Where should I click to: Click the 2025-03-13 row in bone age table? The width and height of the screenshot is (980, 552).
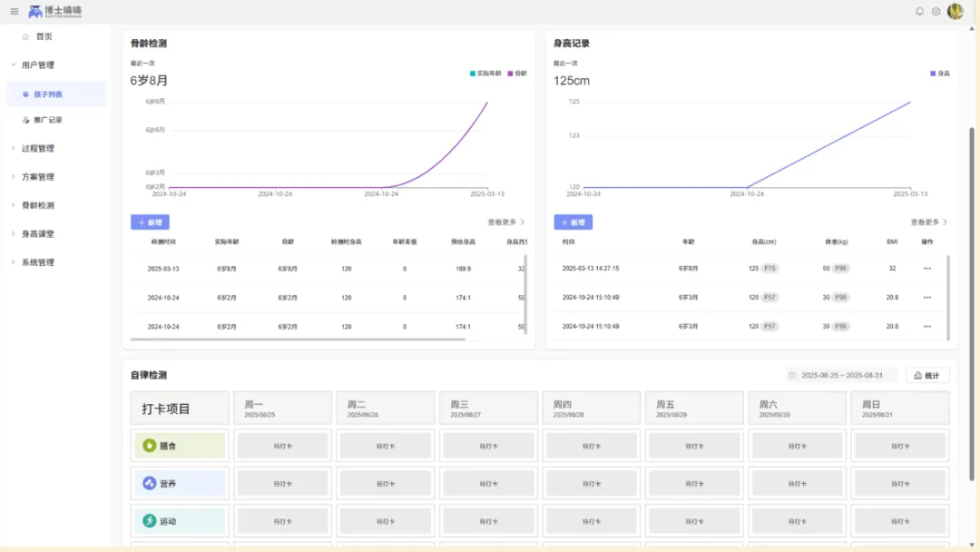pos(328,269)
